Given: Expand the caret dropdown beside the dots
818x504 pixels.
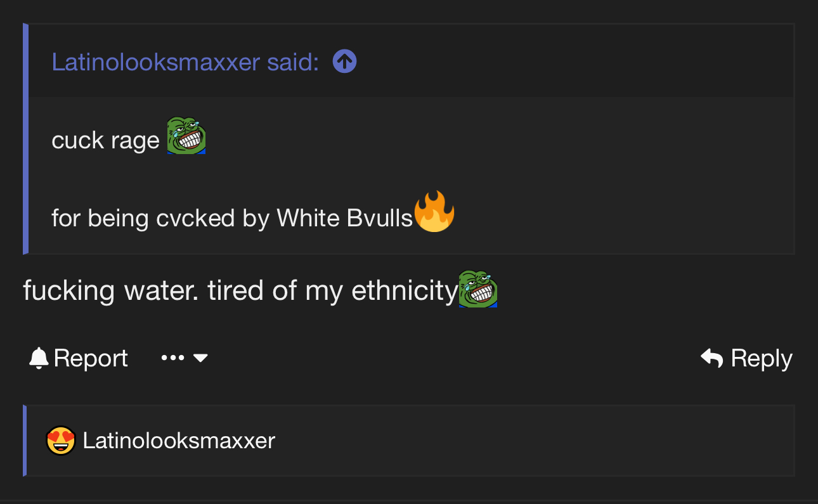Looking at the screenshot, I should coord(200,358).
